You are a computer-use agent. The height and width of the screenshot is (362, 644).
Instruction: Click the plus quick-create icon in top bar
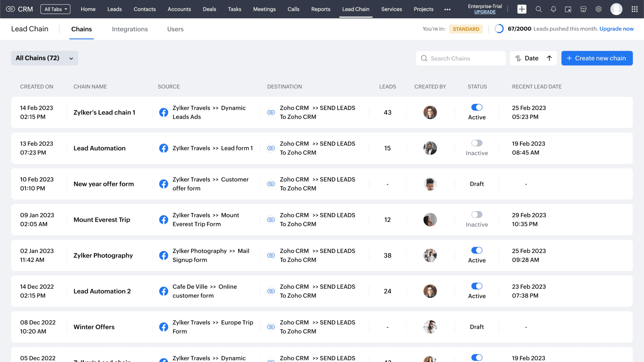click(522, 9)
